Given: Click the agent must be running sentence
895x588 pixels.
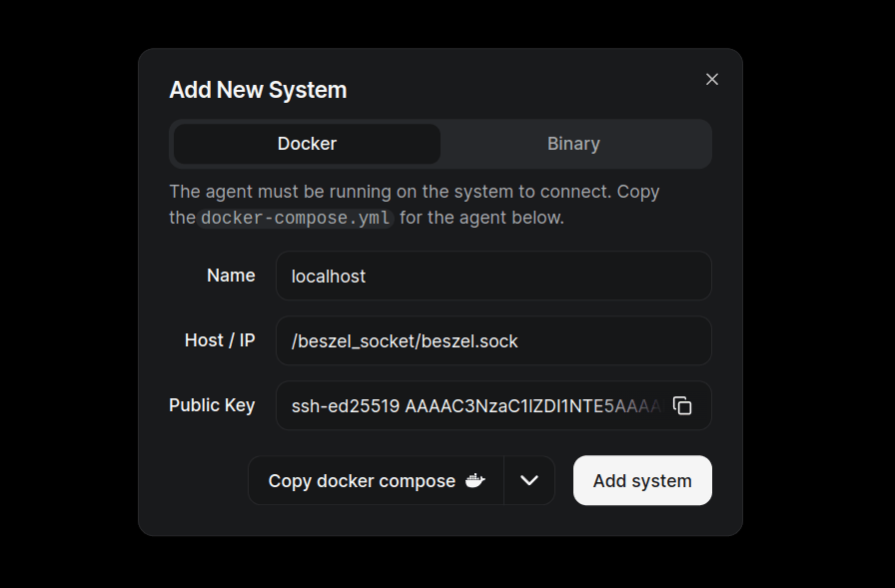Looking at the screenshot, I should coord(414,191).
